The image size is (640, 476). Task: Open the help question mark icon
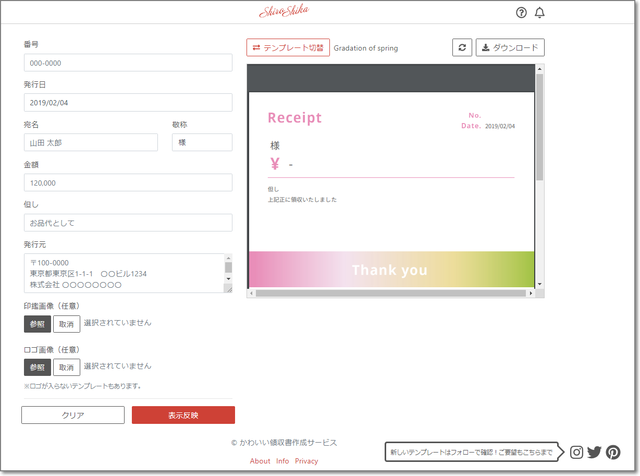(x=521, y=13)
